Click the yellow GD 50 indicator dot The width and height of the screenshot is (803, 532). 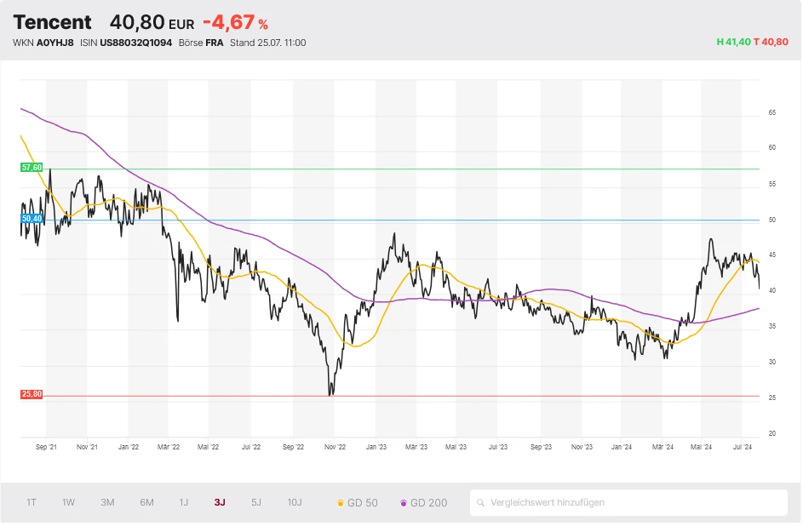[340, 503]
